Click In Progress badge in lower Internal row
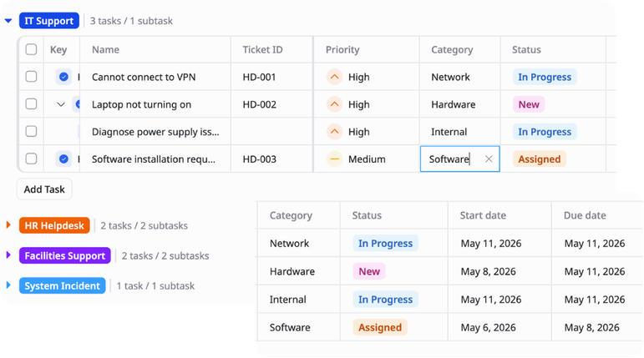 (385, 300)
